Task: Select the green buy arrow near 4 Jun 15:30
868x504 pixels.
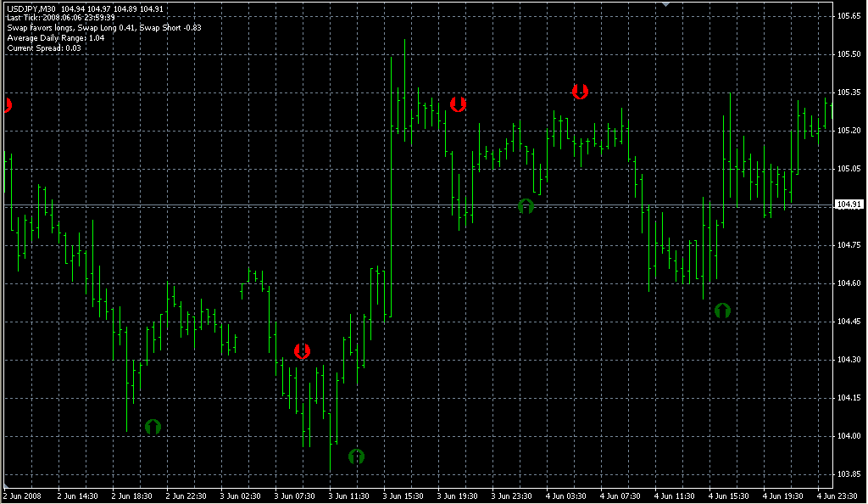Action: tap(722, 311)
